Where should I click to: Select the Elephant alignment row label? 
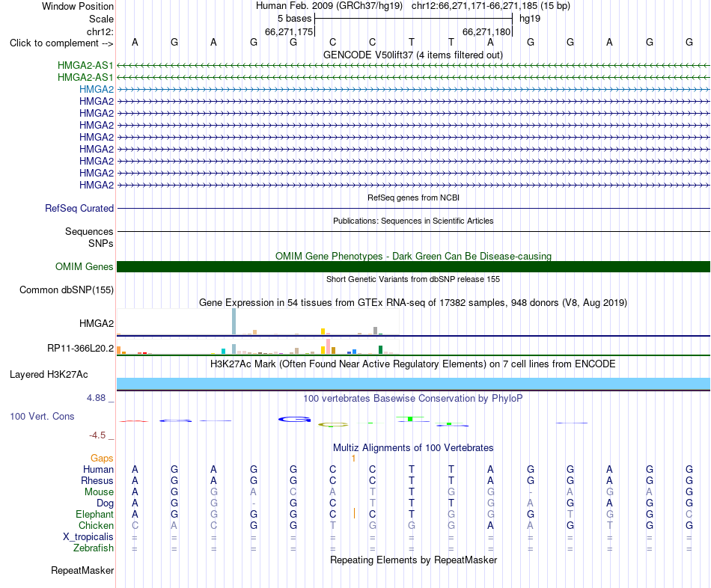[x=94, y=515]
